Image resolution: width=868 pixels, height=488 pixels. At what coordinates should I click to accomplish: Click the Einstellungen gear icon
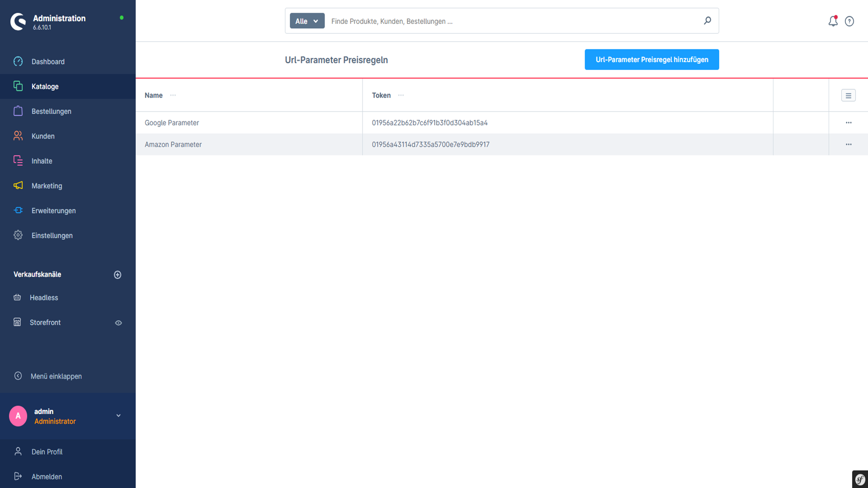coord(18,235)
